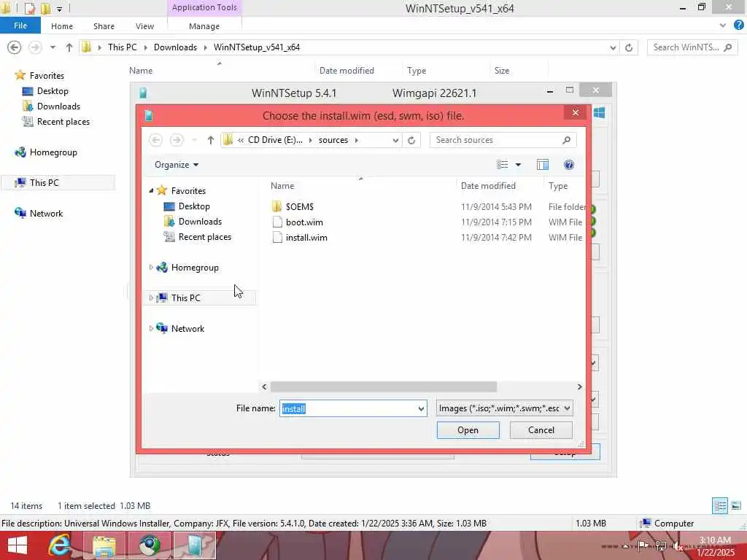This screenshot has height=560, width=747.
Task: Expand Homegroup in the dialog tree
Action: click(x=151, y=268)
